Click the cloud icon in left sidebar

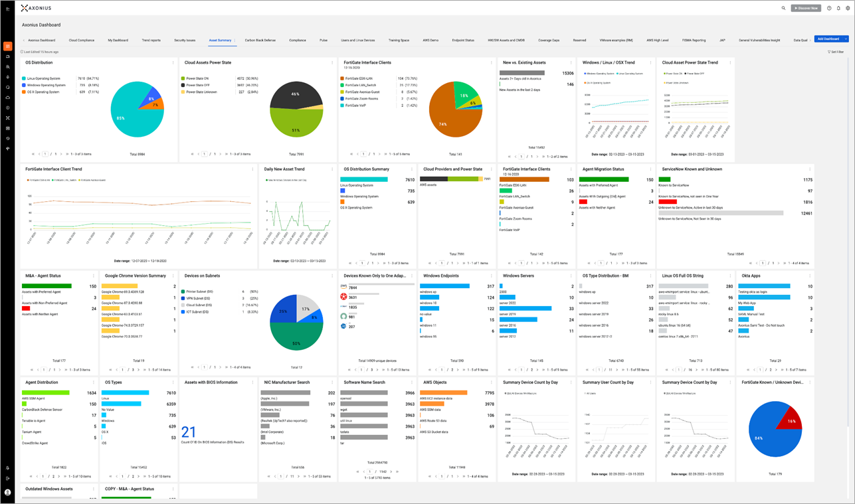click(x=7, y=98)
